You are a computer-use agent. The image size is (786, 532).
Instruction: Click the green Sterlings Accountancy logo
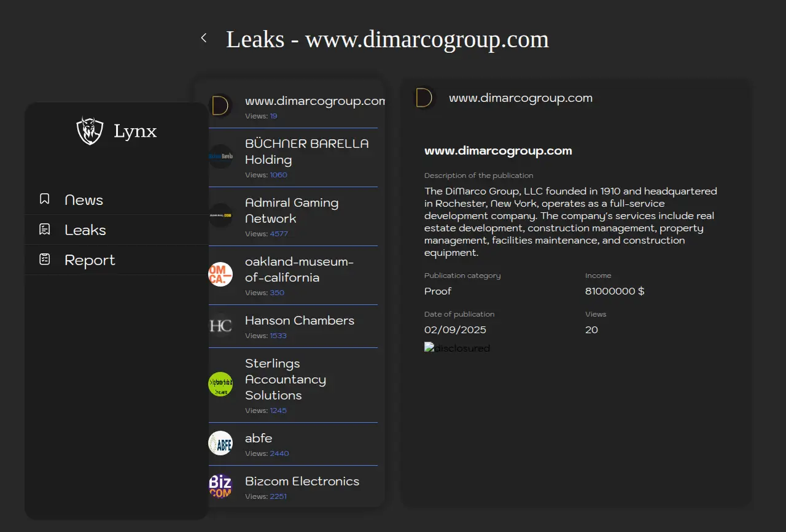[x=220, y=384]
